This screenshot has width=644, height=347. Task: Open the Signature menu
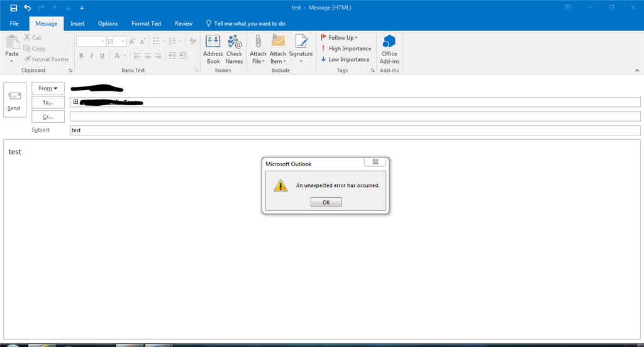click(301, 49)
